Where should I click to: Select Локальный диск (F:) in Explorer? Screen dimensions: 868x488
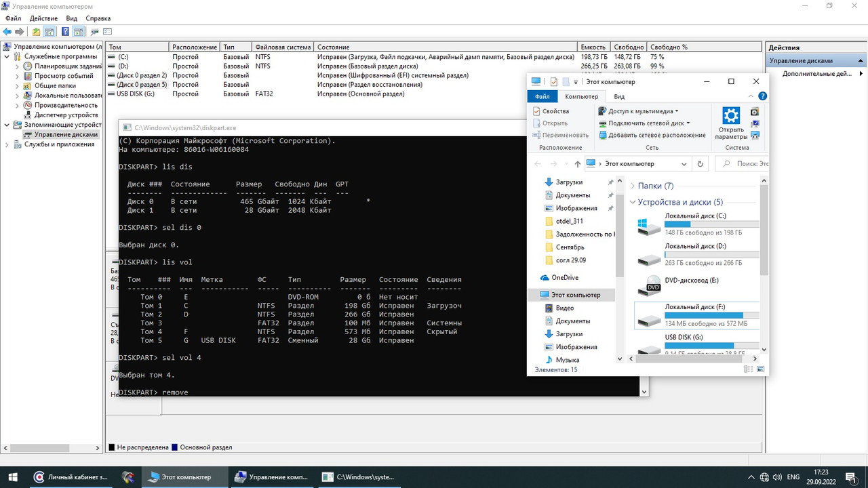pyautogui.click(x=696, y=316)
